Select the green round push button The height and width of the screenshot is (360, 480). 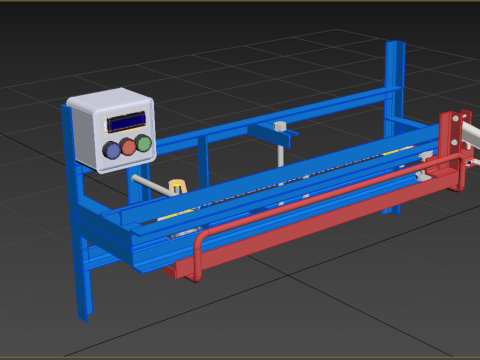[x=144, y=143]
